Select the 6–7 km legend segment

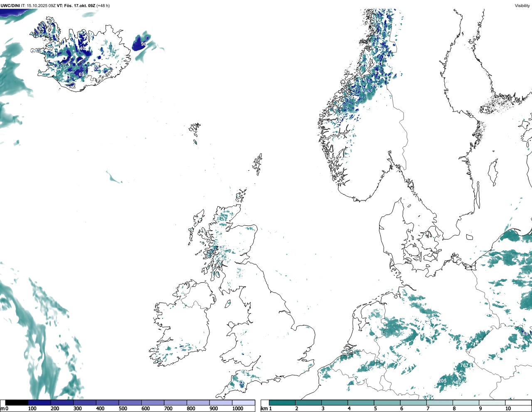pyautogui.click(x=414, y=402)
